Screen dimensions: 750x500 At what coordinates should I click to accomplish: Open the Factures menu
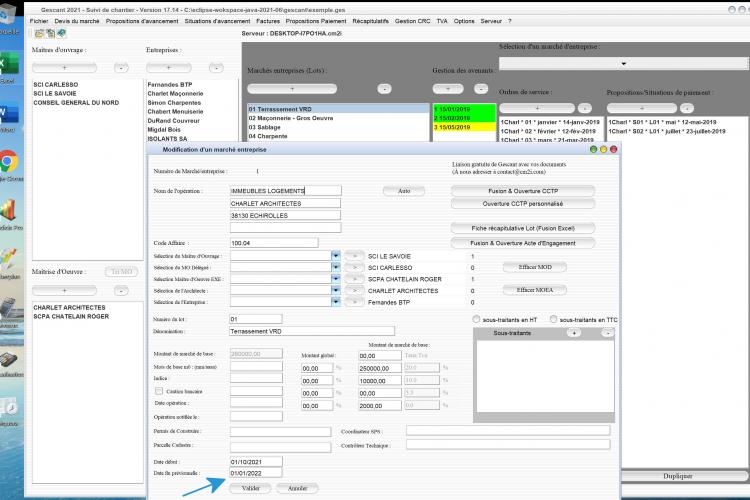point(268,21)
